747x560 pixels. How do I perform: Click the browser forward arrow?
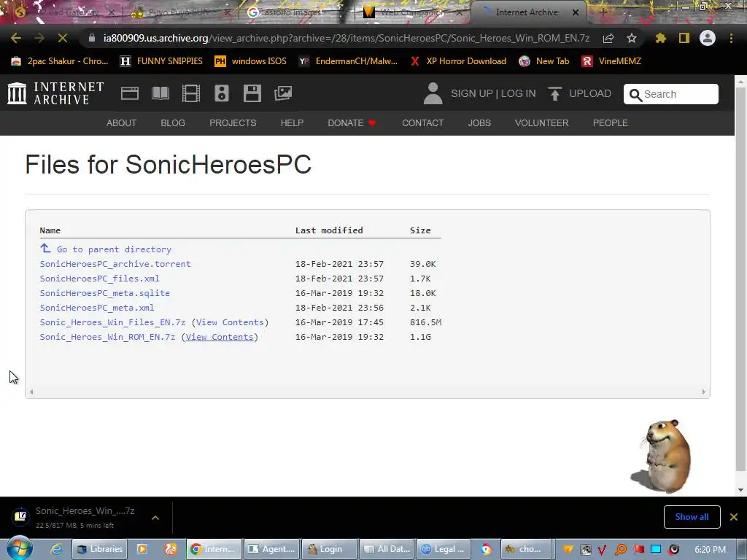[x=39, y=38]
